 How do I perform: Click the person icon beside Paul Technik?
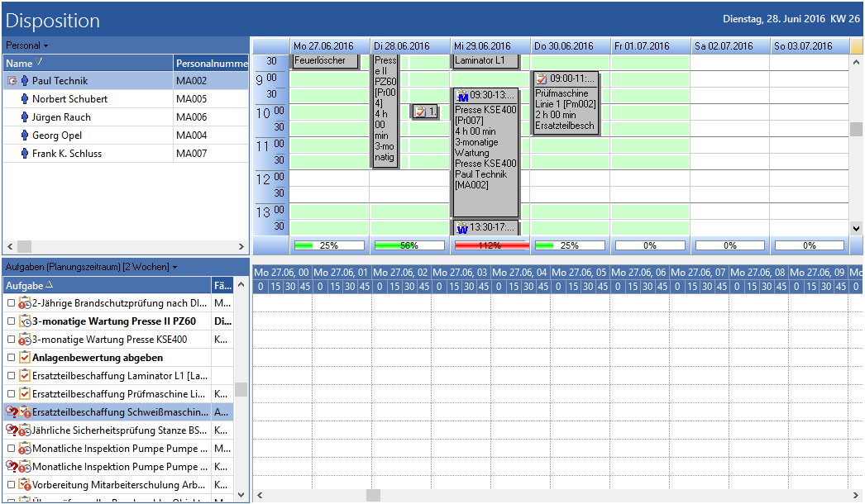pos(24,80)
